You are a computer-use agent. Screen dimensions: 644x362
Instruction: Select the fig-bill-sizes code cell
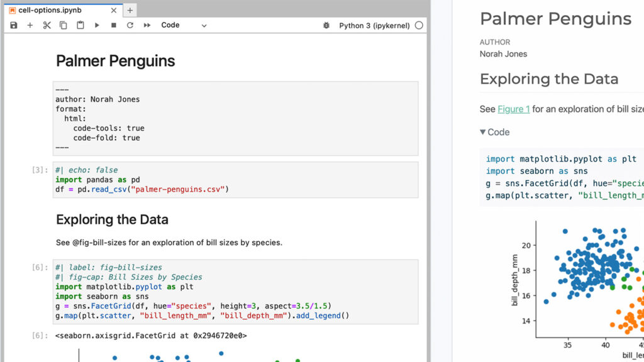coord(235,292)
